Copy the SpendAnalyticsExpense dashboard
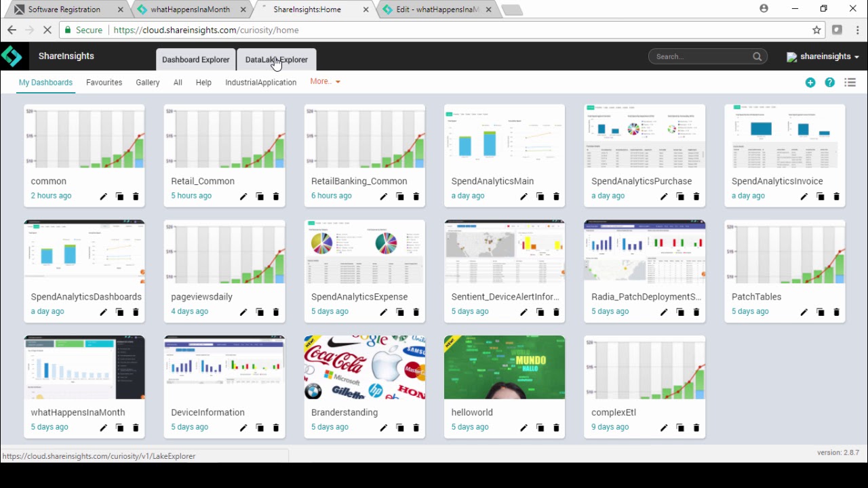 (400, 312)
